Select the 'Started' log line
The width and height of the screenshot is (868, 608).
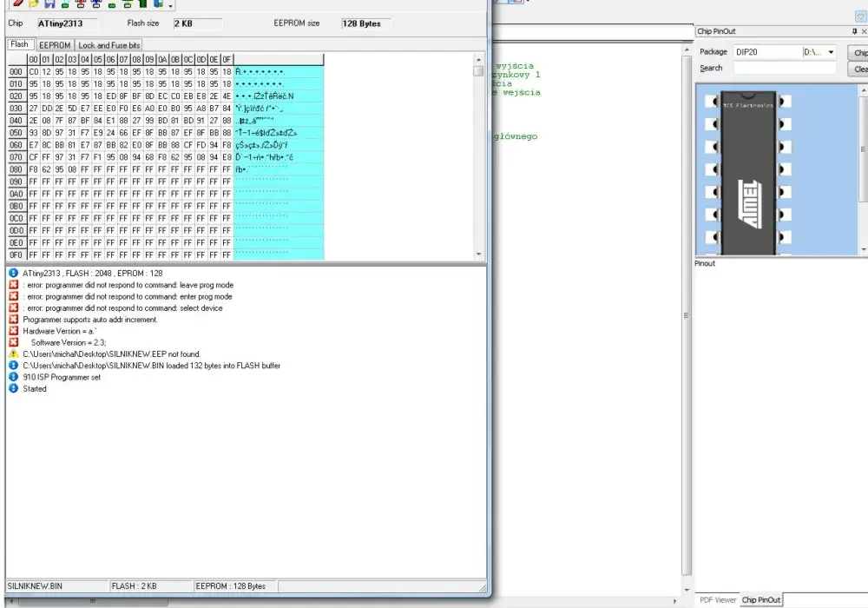(x=35, y=389)
